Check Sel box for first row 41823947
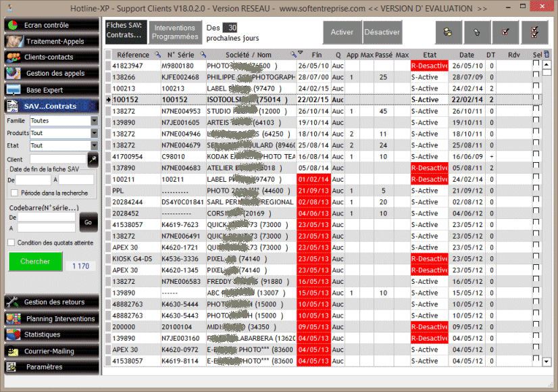The image size is (558, 392). (x=536, y=66)
